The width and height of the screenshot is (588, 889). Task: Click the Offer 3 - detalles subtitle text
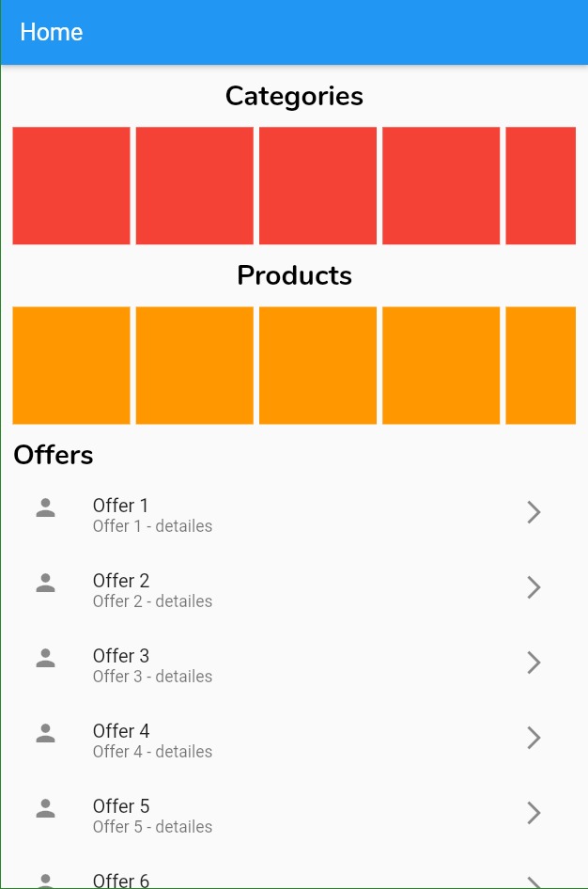pos(152,677)
